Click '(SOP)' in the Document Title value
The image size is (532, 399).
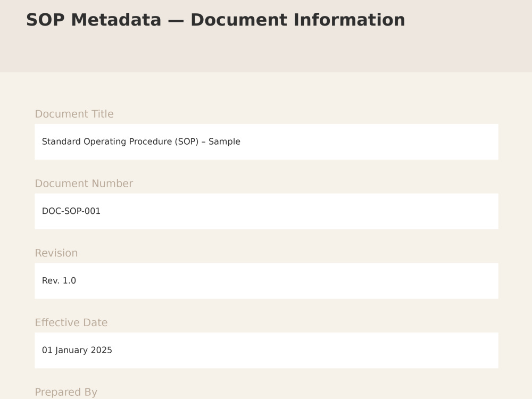click(x=187, y=142)
